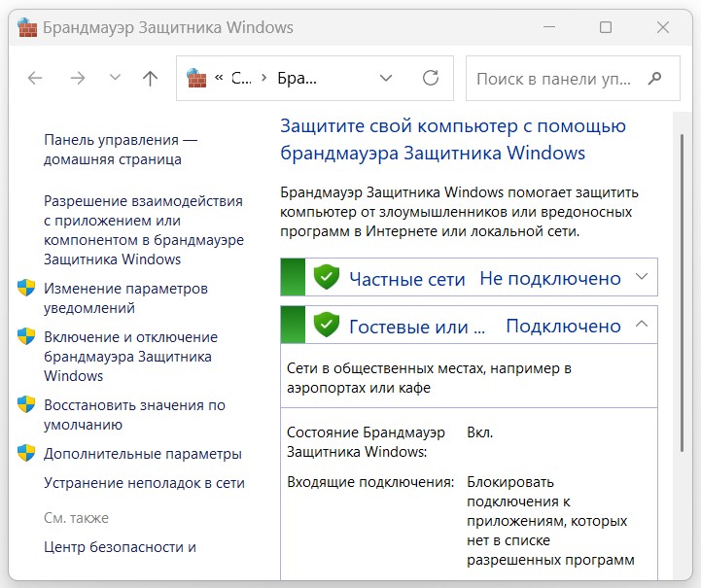Click the 'С...' breadcrumb segment
This screenshot has width=701, height=588.
click(241, 78)
